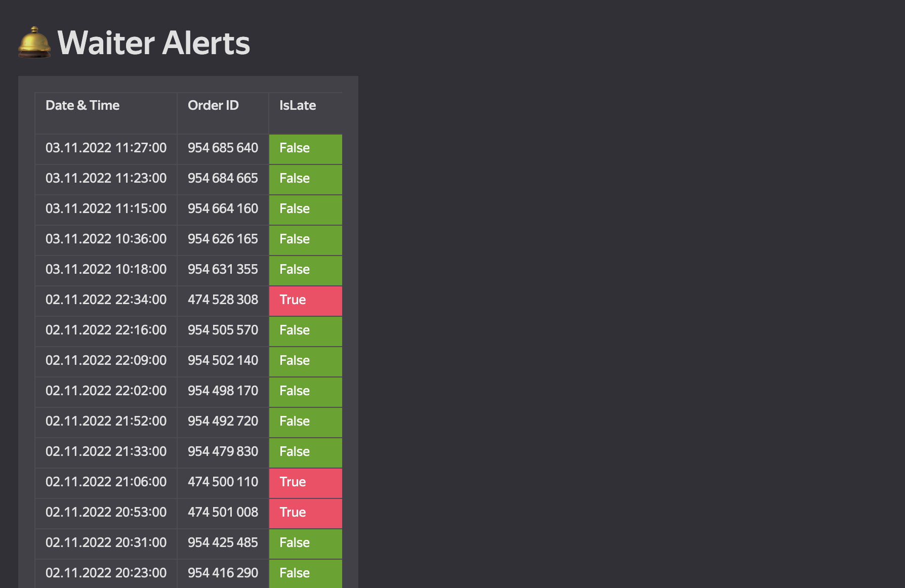Viewport: 905px width, 588px height.
Task: Click the Order ID column header
Action: point(213,105)
